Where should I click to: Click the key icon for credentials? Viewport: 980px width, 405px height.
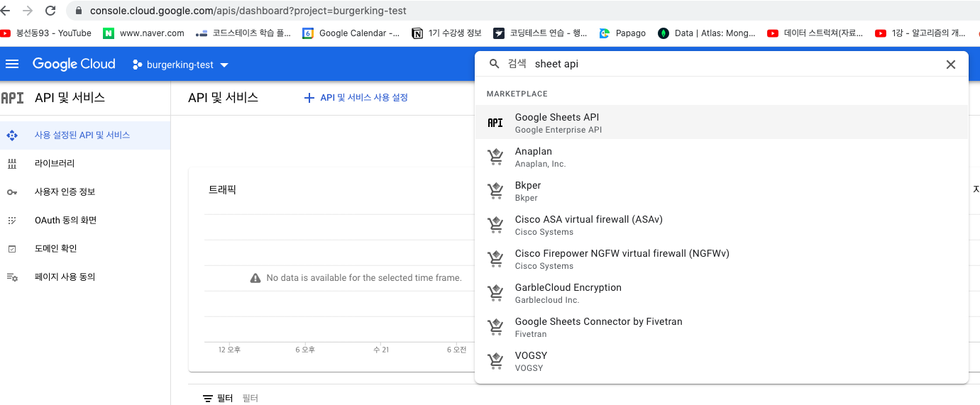(x=12, y=192)
